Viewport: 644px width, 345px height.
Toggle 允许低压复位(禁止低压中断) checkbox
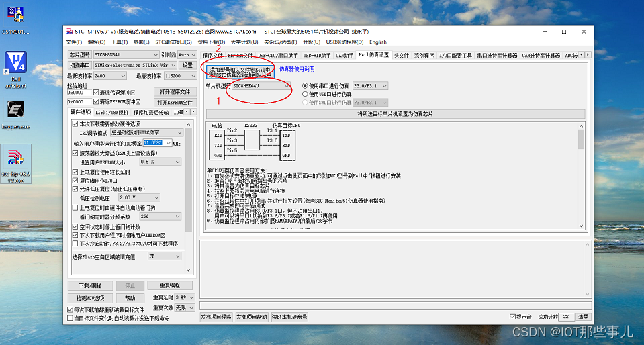coord(75,189)
